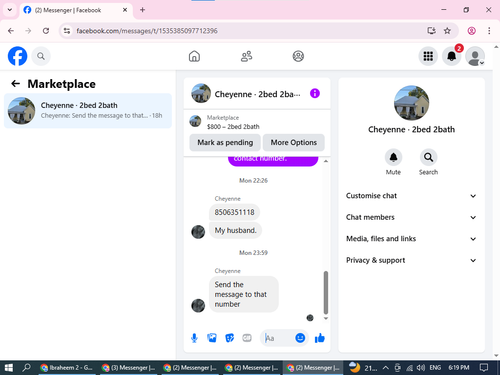The height and width of the screenshot is (375, 500).
Task: Search in conversation via the magnifier icon
Action: tap(428, 157)
